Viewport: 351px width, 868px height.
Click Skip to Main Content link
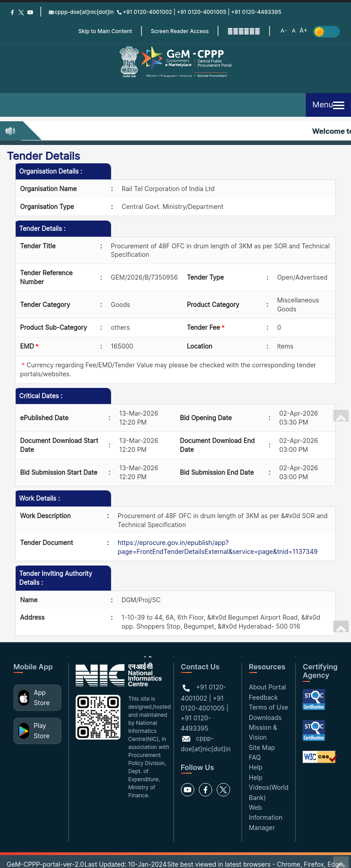pos(105,31)
